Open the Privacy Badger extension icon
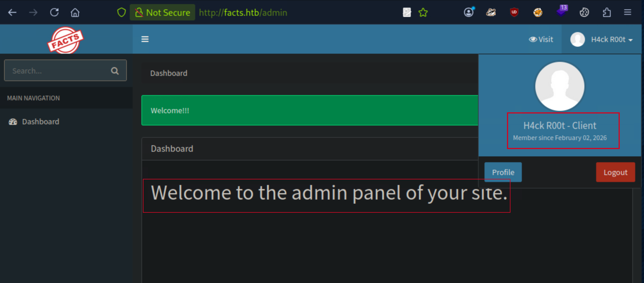The image size is (644, 283). (491, 12)
